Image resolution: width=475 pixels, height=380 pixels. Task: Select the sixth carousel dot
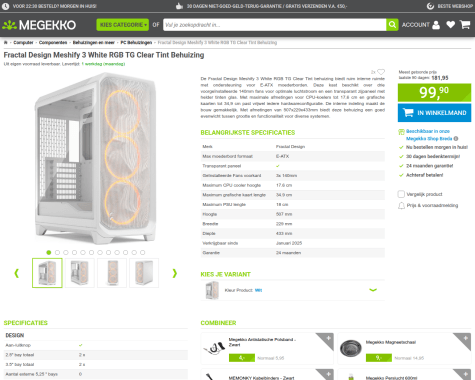click(91, 252)
